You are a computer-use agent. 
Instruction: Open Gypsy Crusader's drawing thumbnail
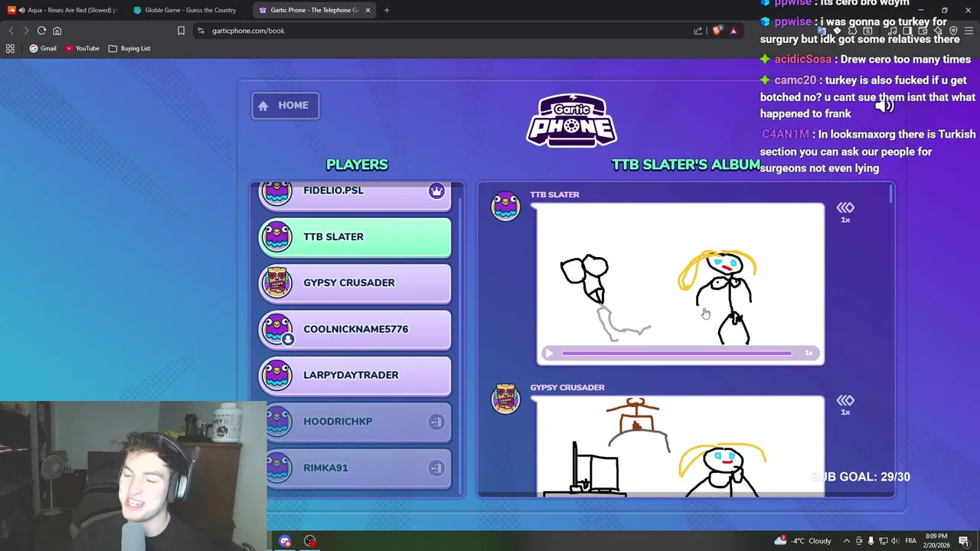[681, 446]
